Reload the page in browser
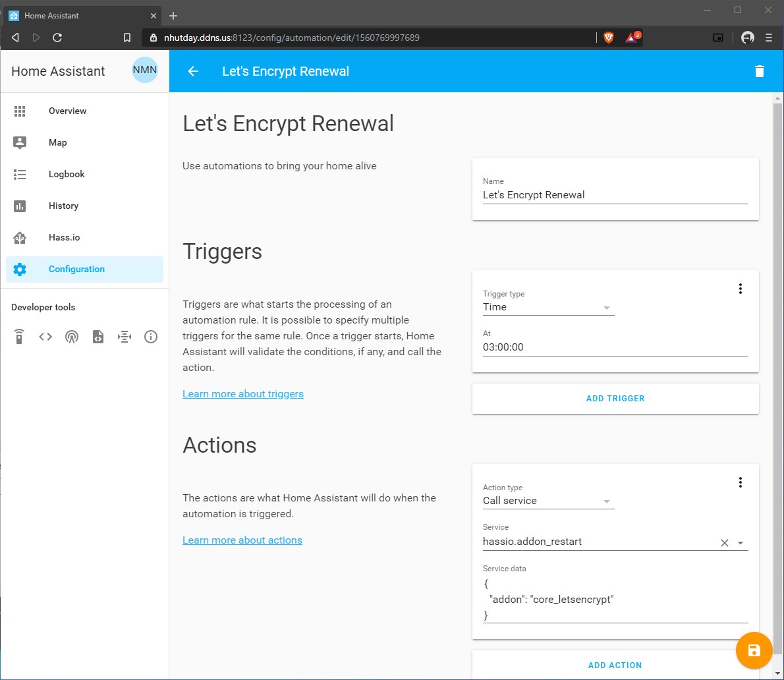 (x=57, y=38)
